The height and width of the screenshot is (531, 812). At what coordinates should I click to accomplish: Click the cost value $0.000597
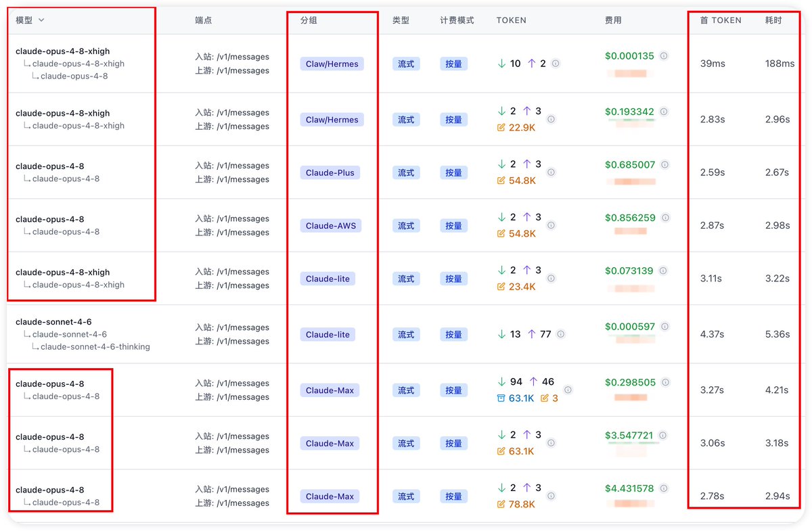tap(630, 326)
